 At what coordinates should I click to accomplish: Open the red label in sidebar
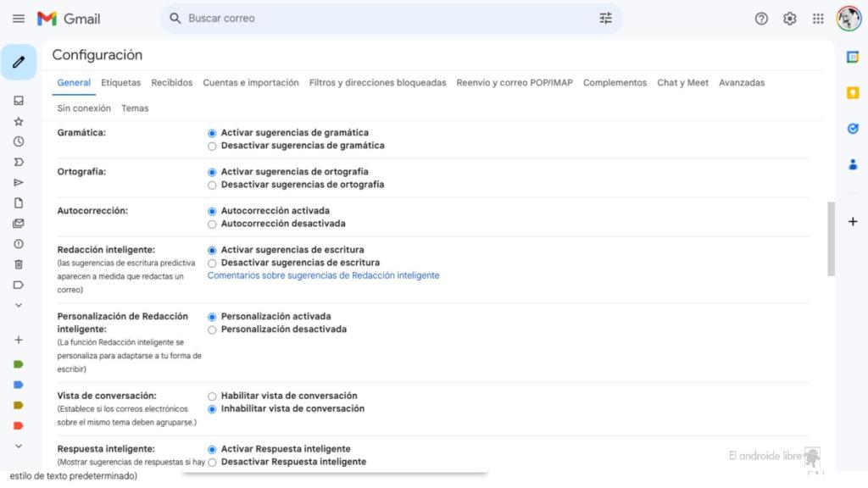[x=19, y=425]
